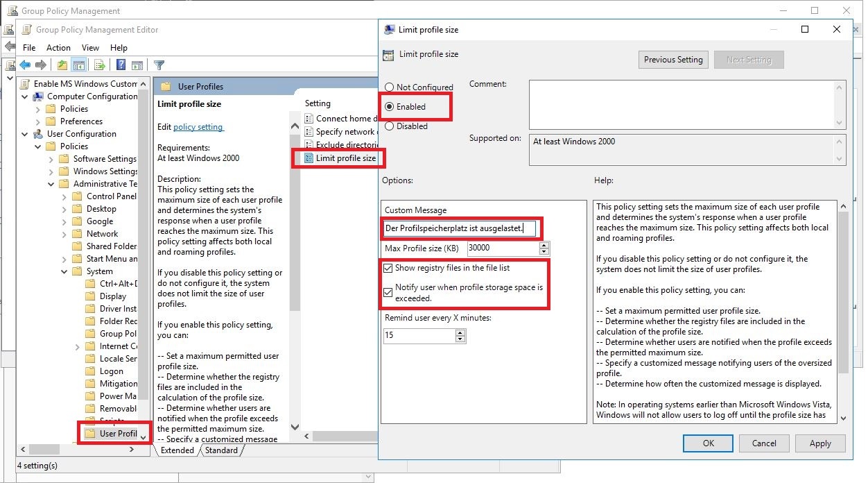Image resolution: width=868 pixels, height=483 pixels.
Task: Click the Limit profile size setting icon in list
Action: point(309,158)
